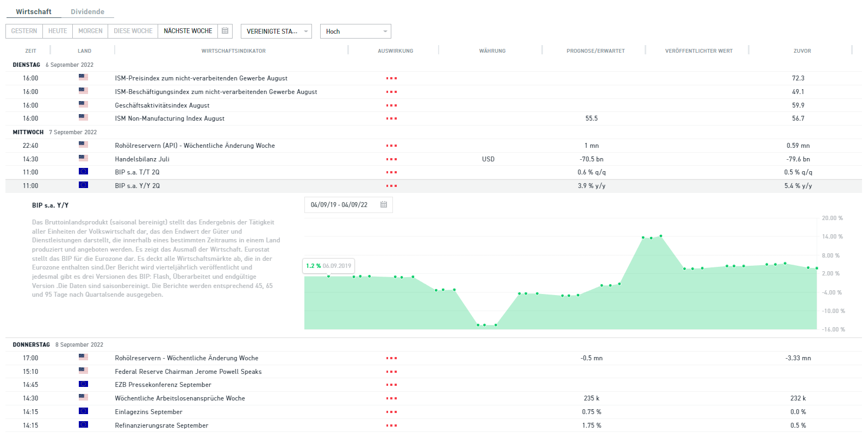Open the Federal Reserve Chairman Jerome Powell Speaks row
The width and height of the screenshot is (868, 438).
pyautogui.click(x=434, y=372)
